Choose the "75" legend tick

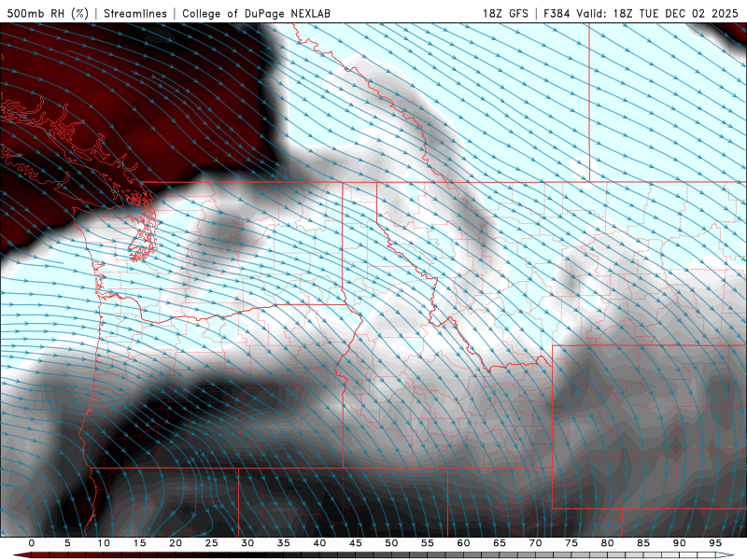(571, 543)
